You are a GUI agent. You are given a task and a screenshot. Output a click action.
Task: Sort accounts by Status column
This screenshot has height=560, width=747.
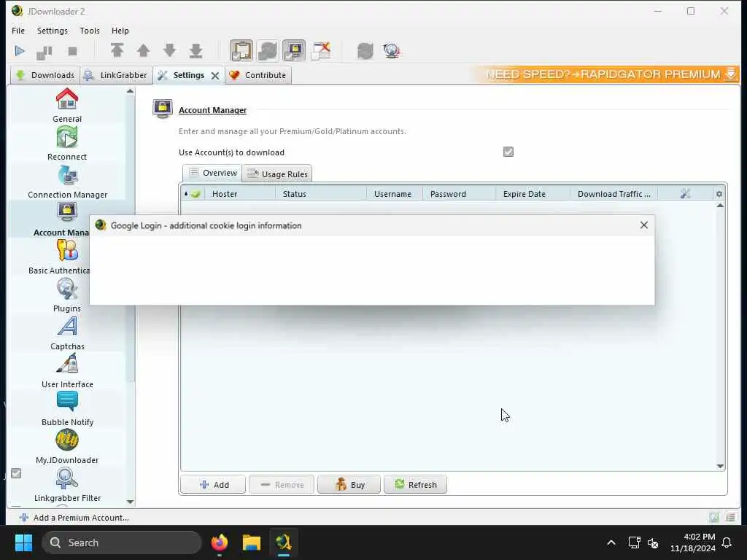coord(321,194)
